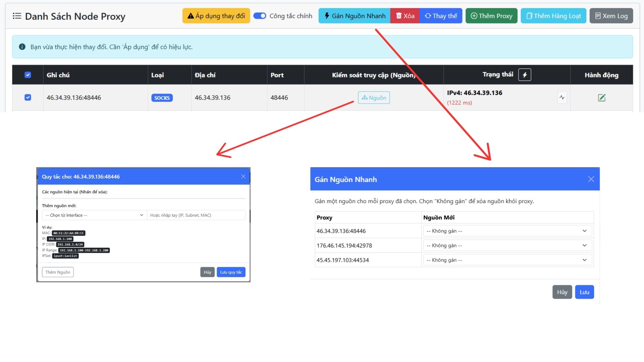Click Thay thế button
This screenshot has width=644, height=362.
pos(441,16)
